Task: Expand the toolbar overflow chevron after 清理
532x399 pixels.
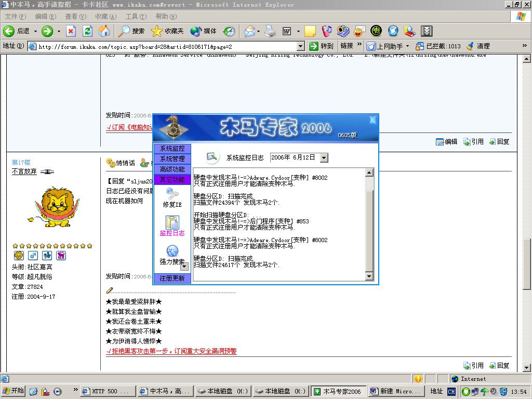Action: pyautogui.click(x=524, y=45)
